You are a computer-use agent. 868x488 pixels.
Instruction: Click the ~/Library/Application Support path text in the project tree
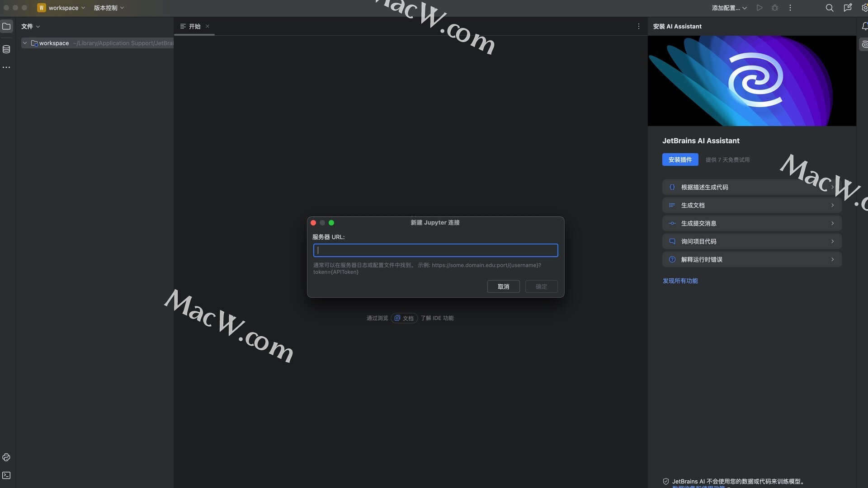[x=123, y=43]
